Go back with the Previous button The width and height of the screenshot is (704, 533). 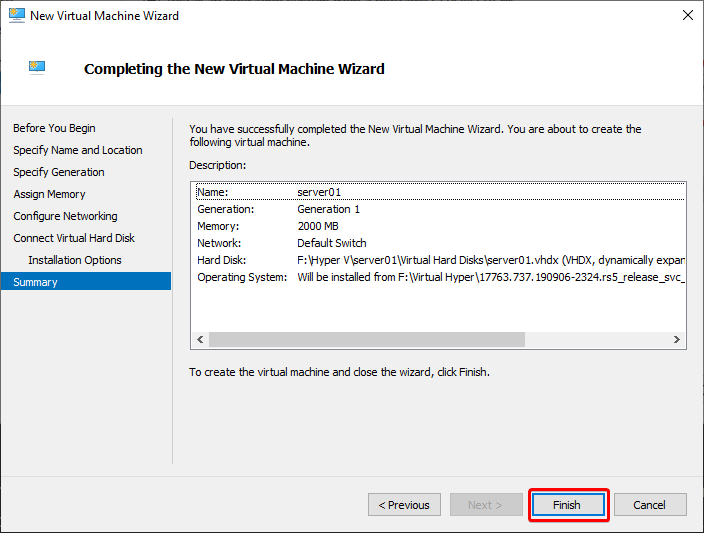click(x=404, y=505)
